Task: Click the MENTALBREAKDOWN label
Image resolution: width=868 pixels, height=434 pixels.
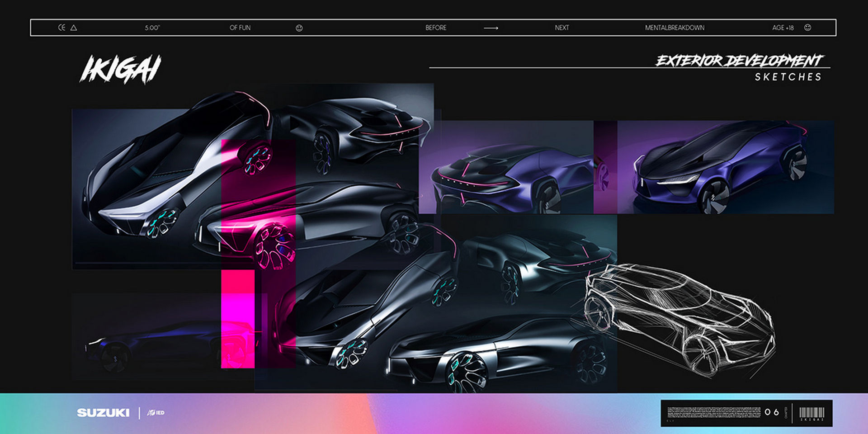Action: pos(675,28)
